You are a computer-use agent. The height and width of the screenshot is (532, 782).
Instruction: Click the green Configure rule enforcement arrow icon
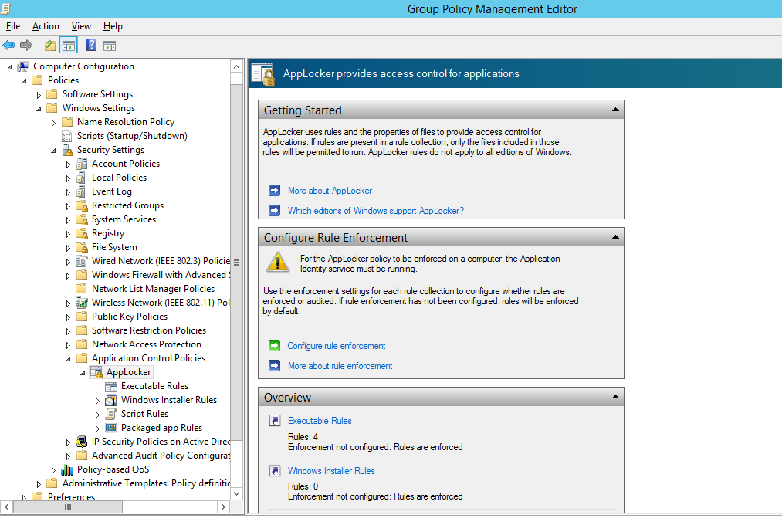[274, 345]
